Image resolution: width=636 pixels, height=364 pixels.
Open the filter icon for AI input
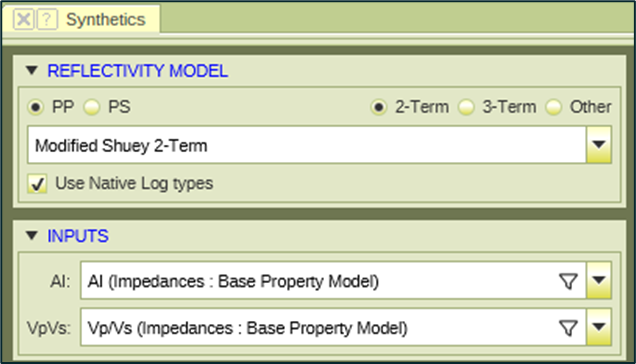[568, 281]
